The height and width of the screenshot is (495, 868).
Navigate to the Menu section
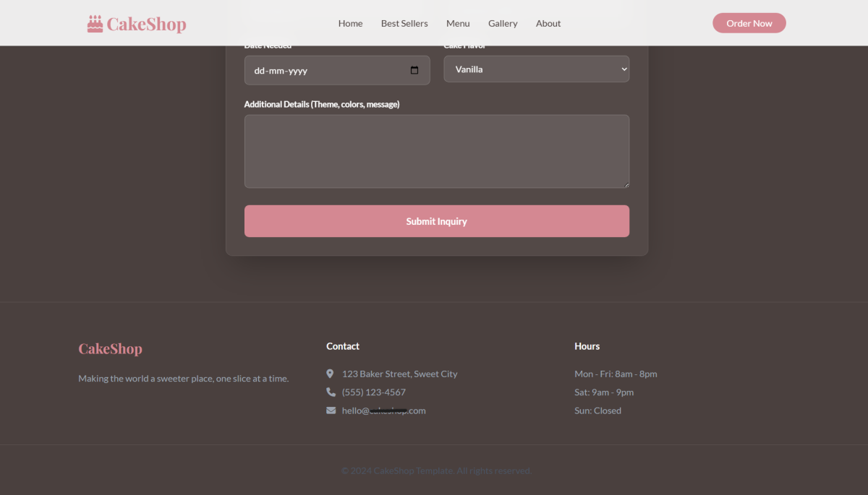[x=458, y=23]
